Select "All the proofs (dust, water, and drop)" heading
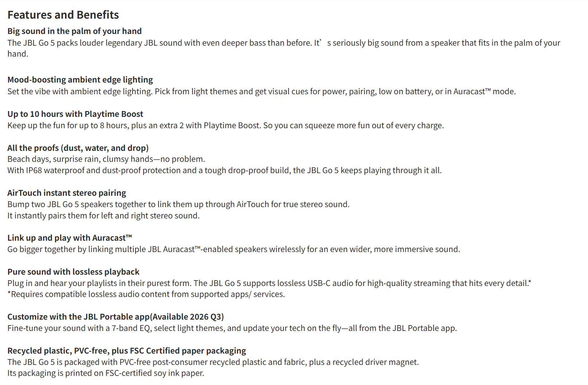 pyautogui.click(x=78, y=148)
